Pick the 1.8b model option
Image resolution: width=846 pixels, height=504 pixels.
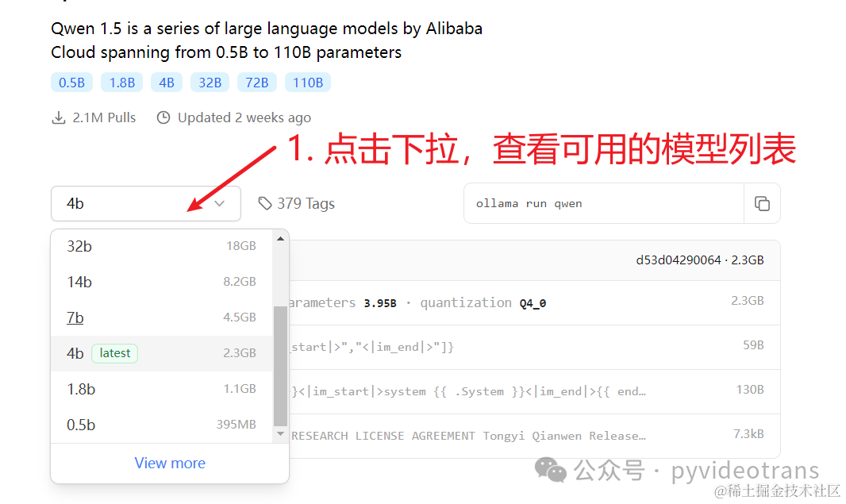[x=161, y=389]
